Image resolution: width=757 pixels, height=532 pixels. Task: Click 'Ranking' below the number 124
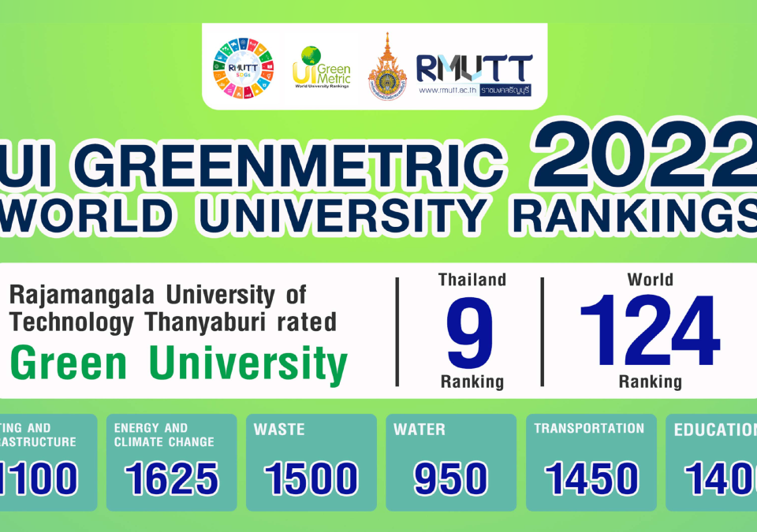[651, 382]
